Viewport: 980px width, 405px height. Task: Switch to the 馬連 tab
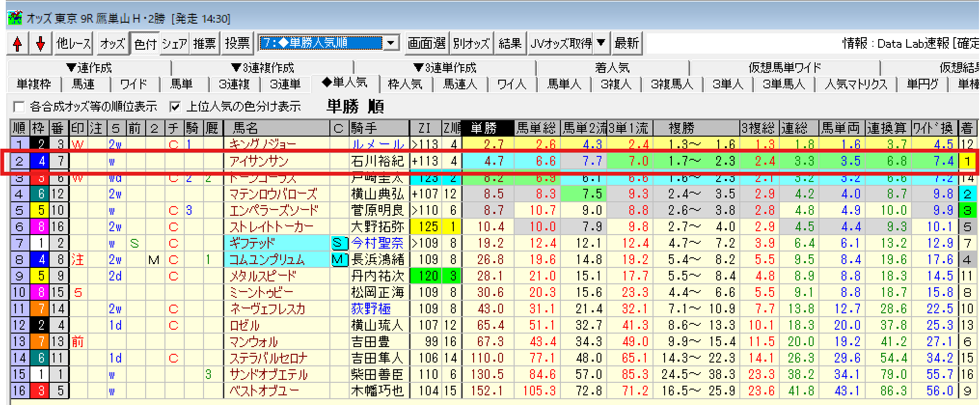tap(83, 84)
